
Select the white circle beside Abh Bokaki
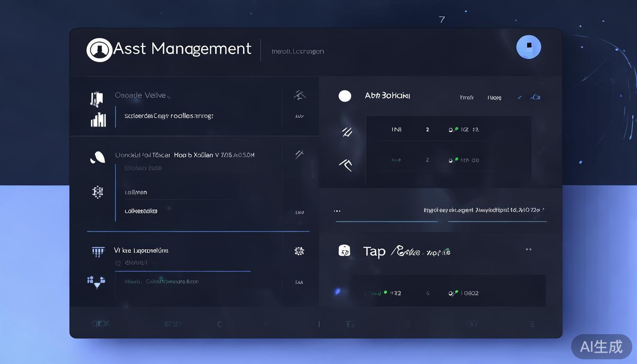(345, 96)
